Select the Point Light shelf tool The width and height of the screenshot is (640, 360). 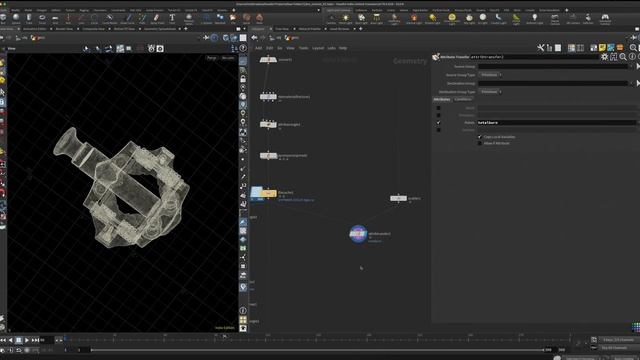click(x=346, y=18)
